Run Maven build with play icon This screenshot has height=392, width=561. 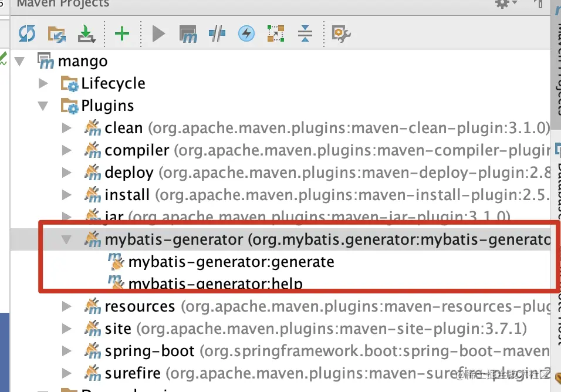[x=158, y=33]
